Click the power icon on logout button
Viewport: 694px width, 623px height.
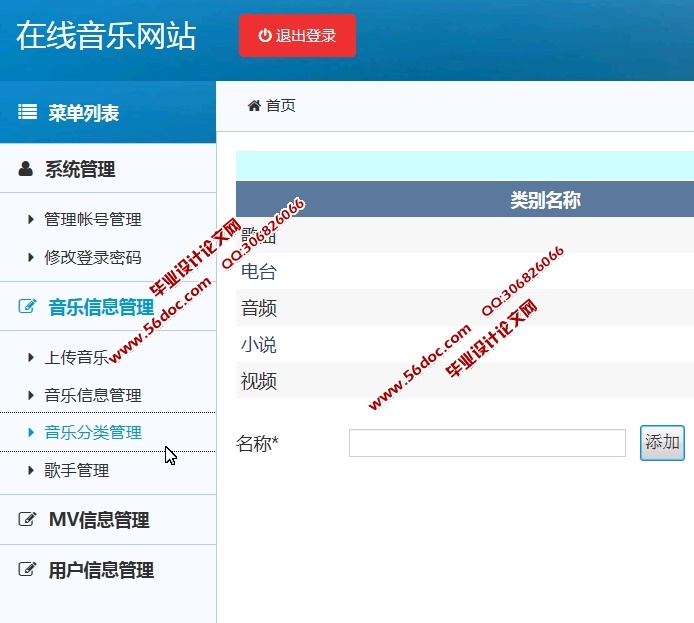(x=265, y=35)
